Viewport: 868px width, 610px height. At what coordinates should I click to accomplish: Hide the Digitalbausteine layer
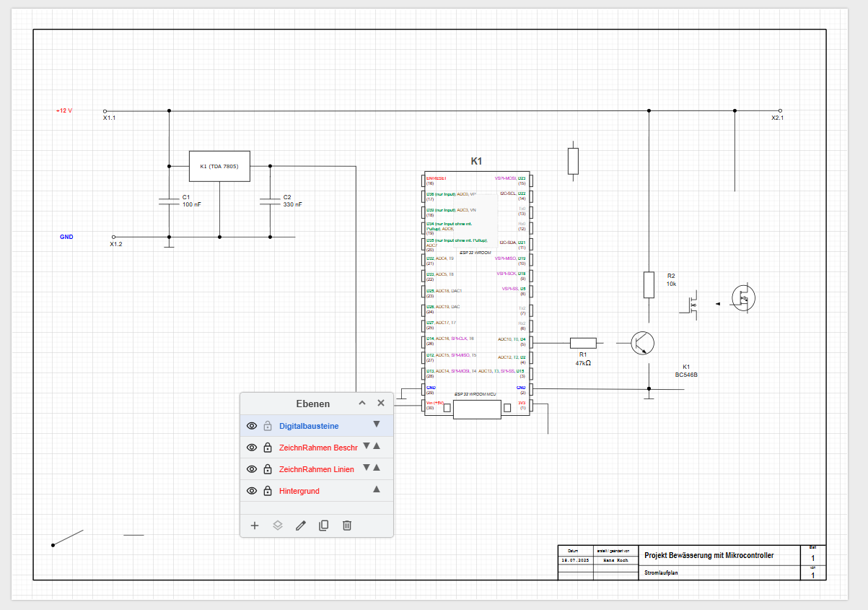click(x=252, y=426)
